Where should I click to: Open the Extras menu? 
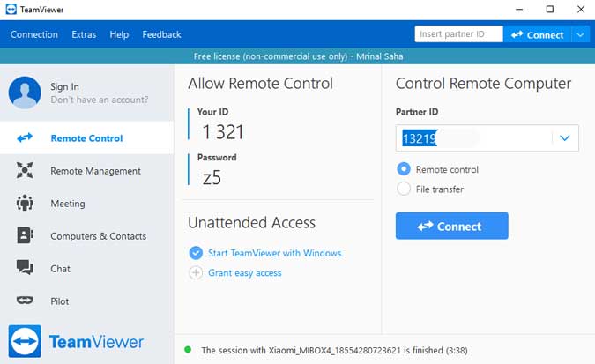pos(84,34)
